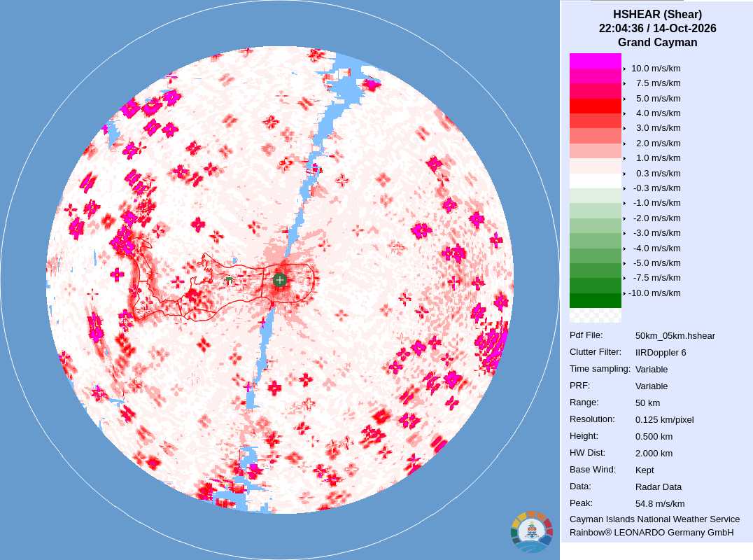This screenshot has height=560, width=753.
Task: Click Rainbow LEONARDO Germany GmbH text
Action: pos(652,533)
